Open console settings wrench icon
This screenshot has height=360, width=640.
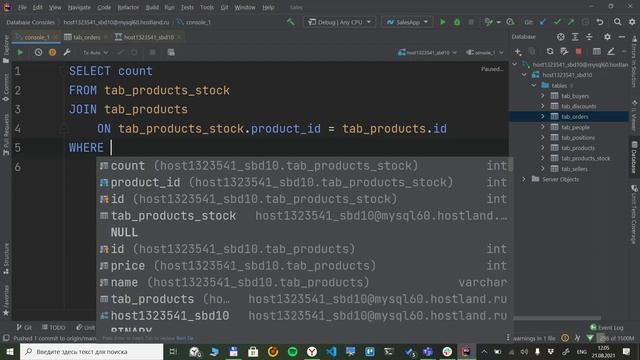[x=67, y=52]
